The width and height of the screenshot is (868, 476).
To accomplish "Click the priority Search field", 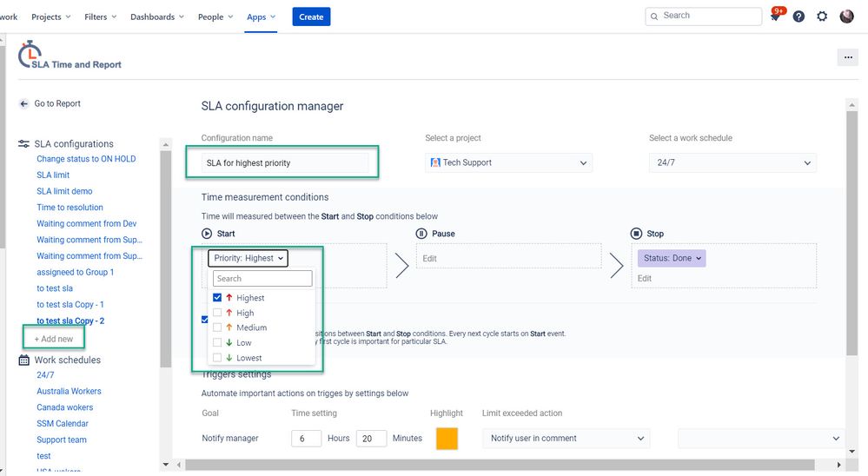I will tap(262, 279).
